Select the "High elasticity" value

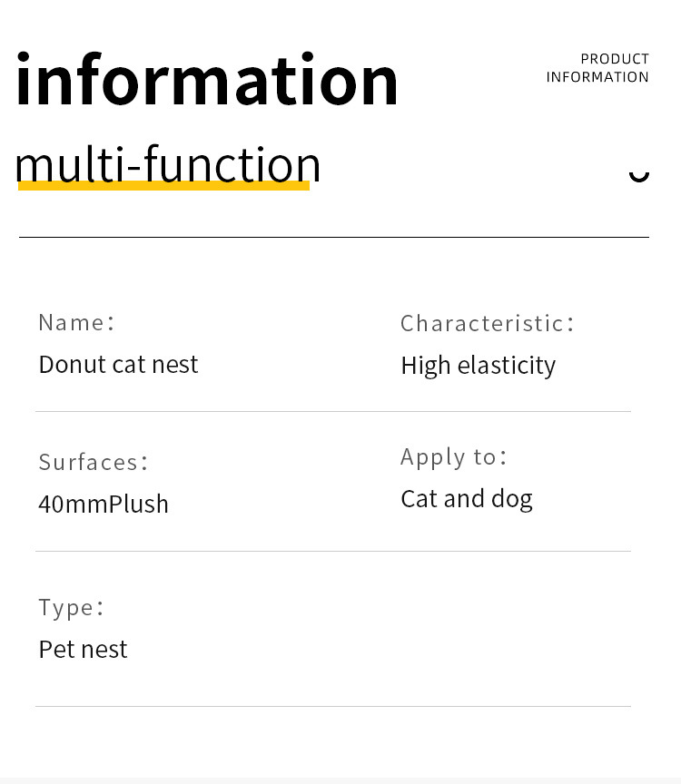[478, 365]
